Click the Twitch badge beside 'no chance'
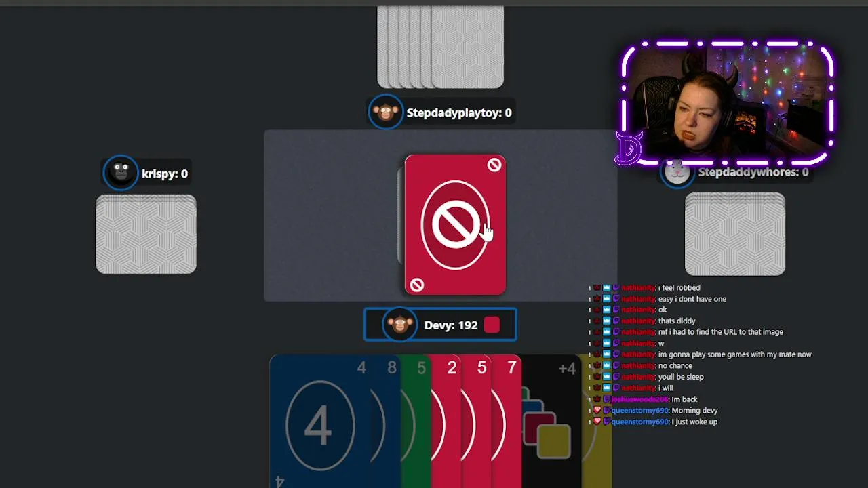The image size is (868, 488). tap(616, 366)
